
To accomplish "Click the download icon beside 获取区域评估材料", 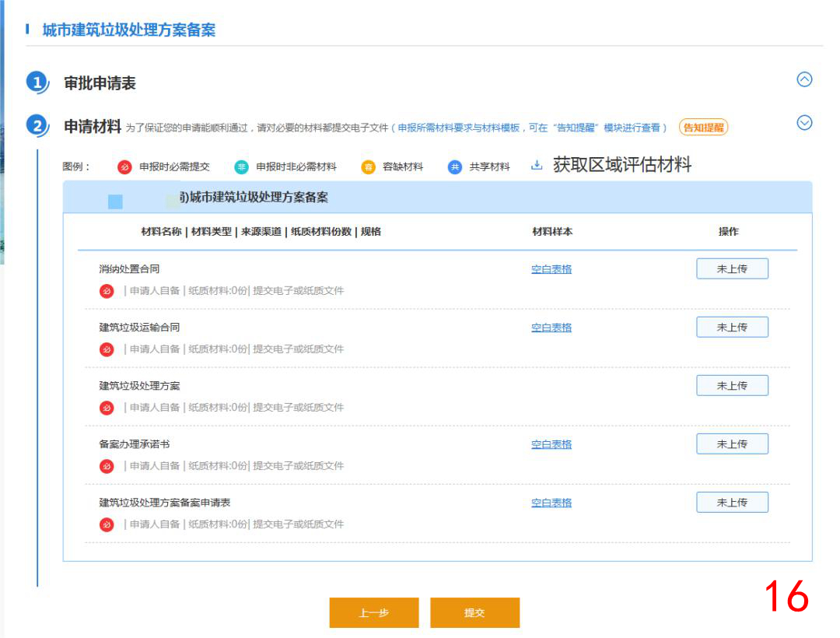I will point(537,166).
